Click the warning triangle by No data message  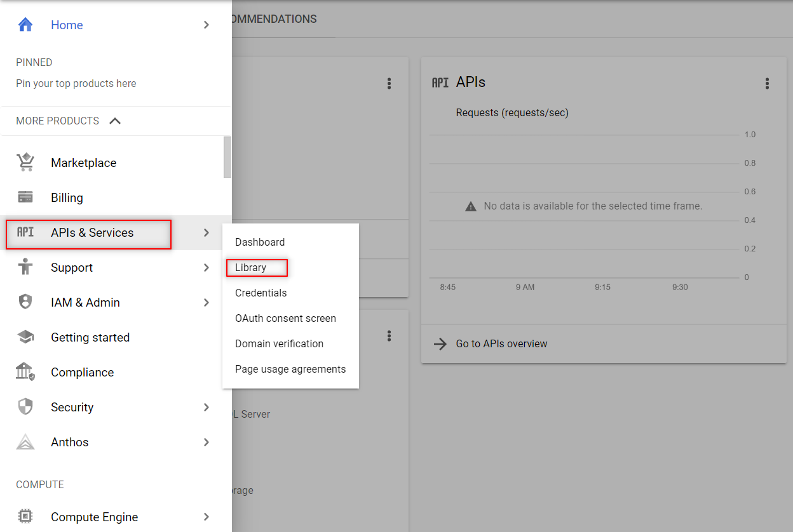pos(470,206)
